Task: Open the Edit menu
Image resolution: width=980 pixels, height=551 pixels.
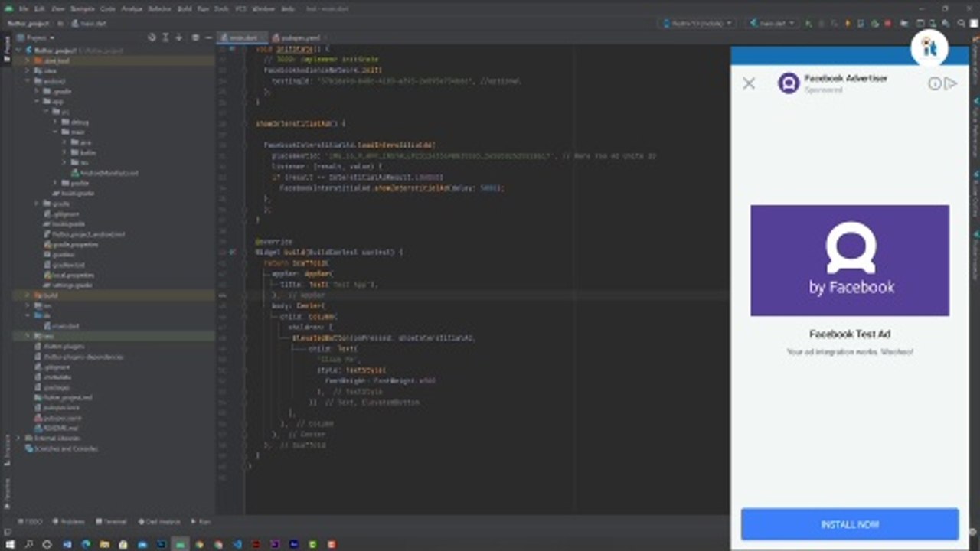Action: pyautogui.click(x=39, y=9)
